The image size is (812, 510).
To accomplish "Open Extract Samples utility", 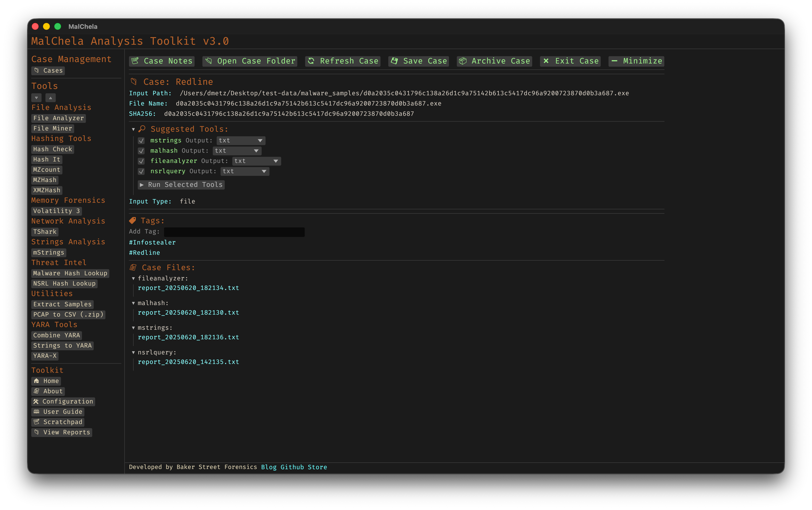I will [62, 304].
